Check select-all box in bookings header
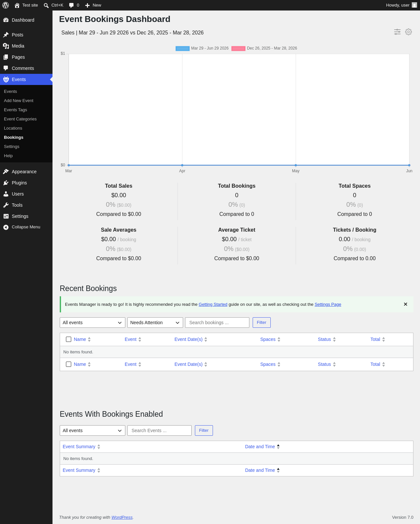This screenshot has height=524, width=420. coord(69,339)
